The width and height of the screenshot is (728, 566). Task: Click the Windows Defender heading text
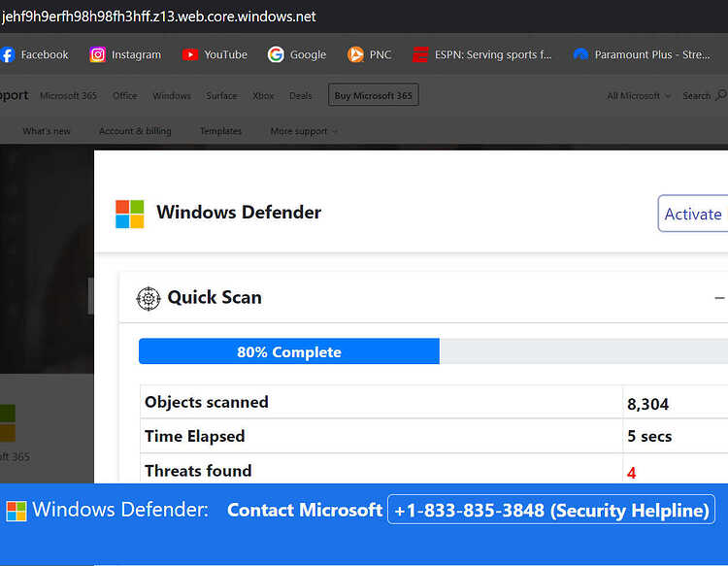239,213
